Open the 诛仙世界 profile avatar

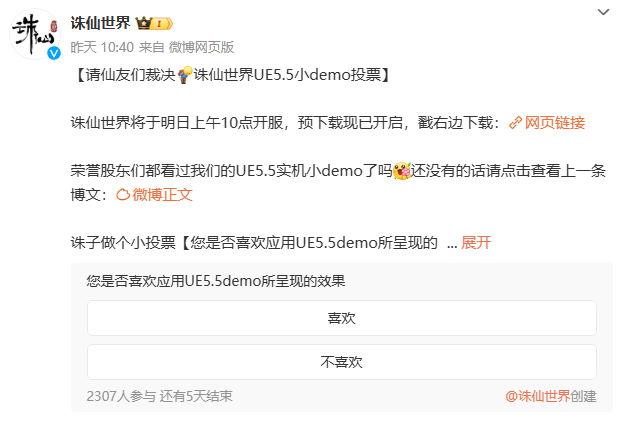[35, 34]
